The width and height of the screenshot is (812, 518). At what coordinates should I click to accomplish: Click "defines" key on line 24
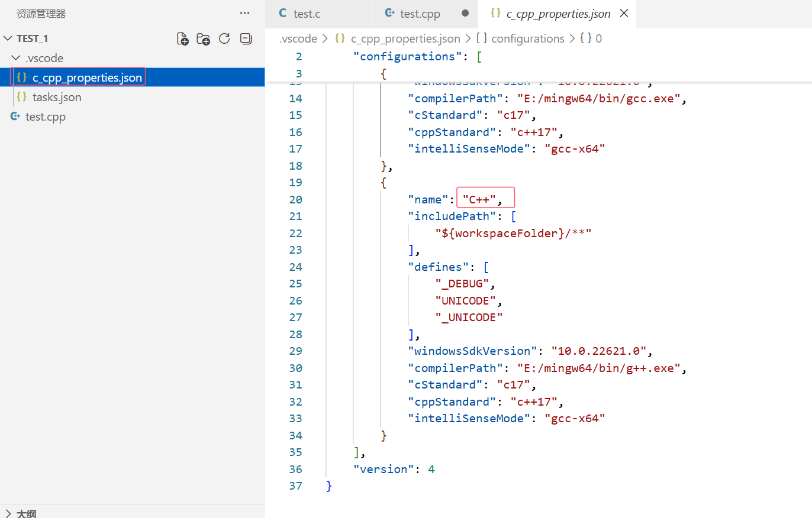click(x=439, y=267)
